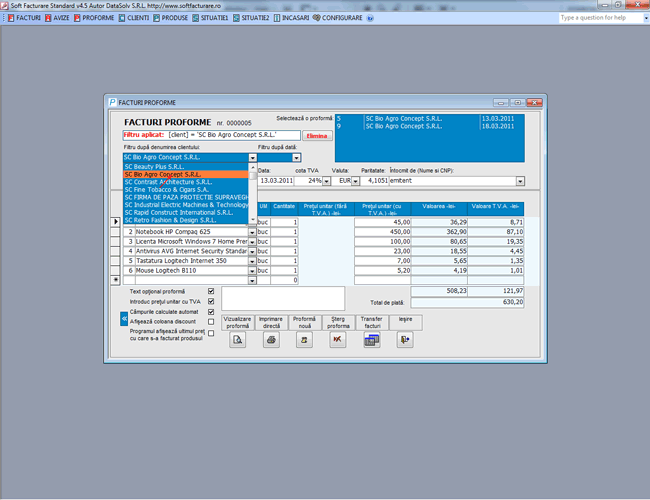
Task: Click the Elimina filter button
Action: pos(317,135)
